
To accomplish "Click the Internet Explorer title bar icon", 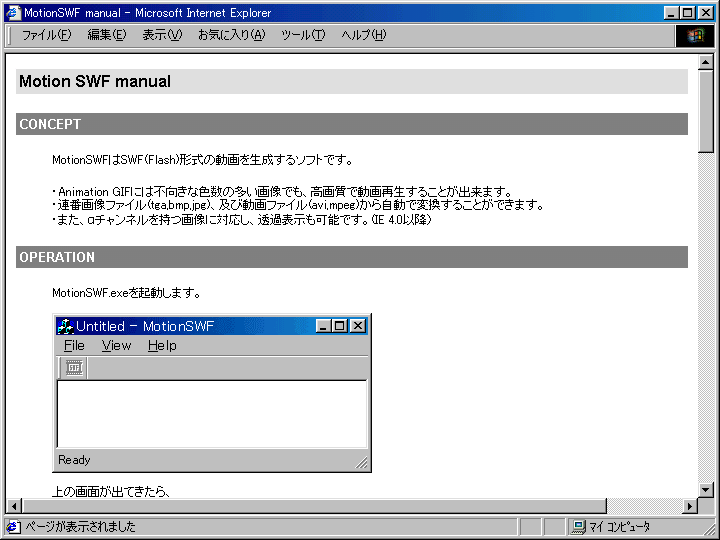I will tap(12, 12).
